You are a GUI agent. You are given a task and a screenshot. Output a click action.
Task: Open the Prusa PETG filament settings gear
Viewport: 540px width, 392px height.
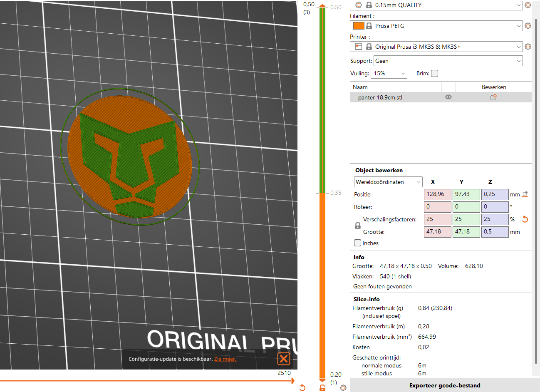528,25
